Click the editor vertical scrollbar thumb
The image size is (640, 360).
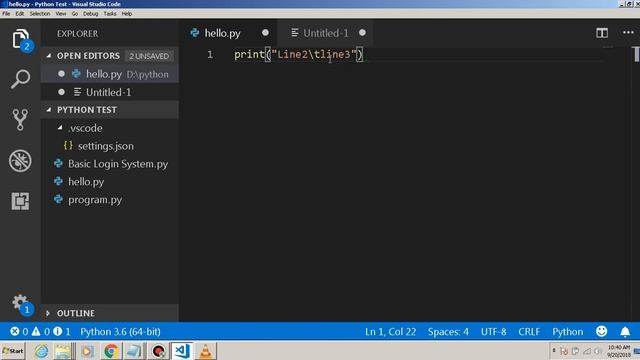[x=636, y=54]
